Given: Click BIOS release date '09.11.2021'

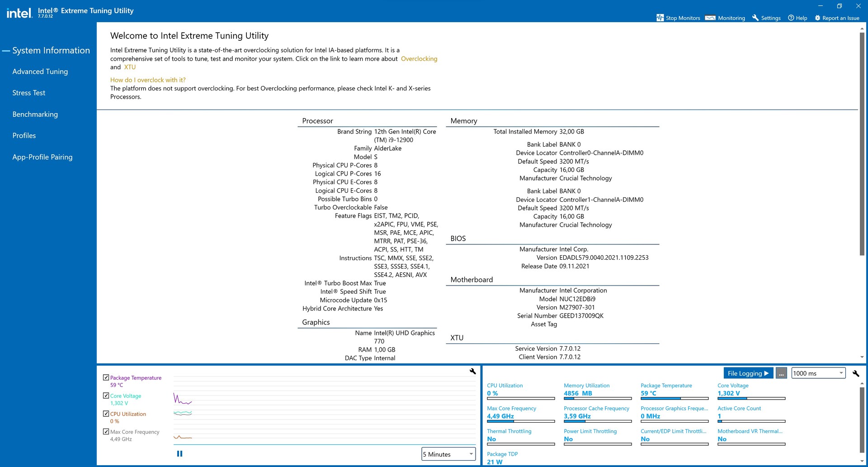Looking at the screenshot, I should pyautogui.click(x=574, y=266).
